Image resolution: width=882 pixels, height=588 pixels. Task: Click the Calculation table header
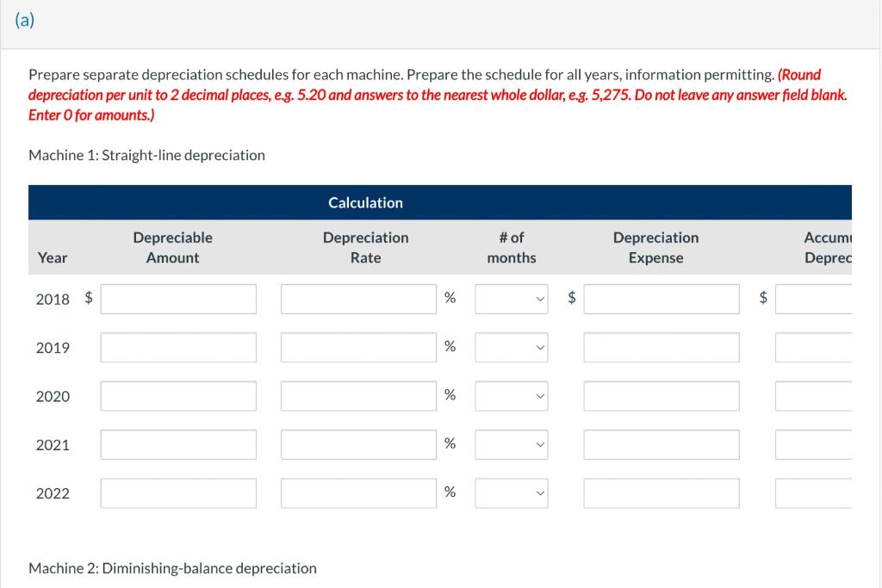click(364, 202)
